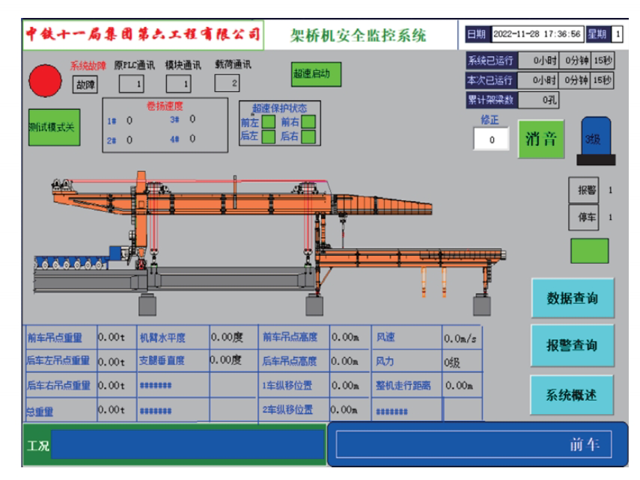The width and height of the screenshot is (640, 480).
Task: Click the 后左 overspeed protection indicator
Action: pos(268,136)
